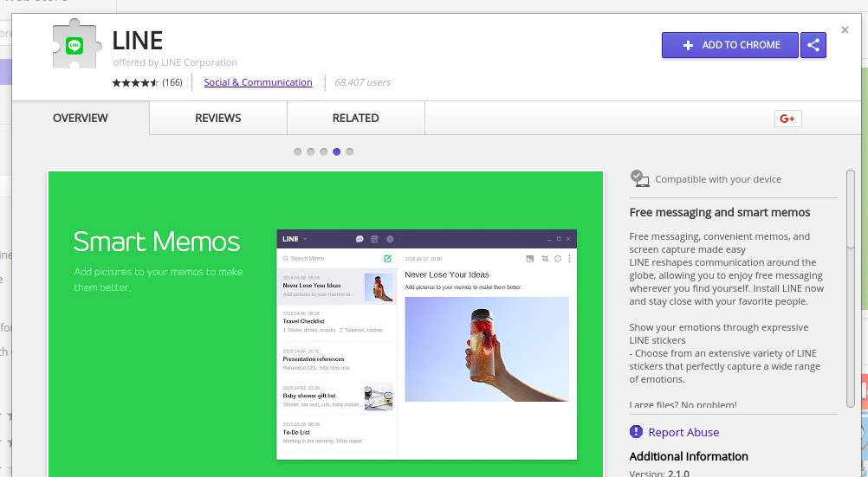Click the image icon in memo screenshot

point(530,259)
